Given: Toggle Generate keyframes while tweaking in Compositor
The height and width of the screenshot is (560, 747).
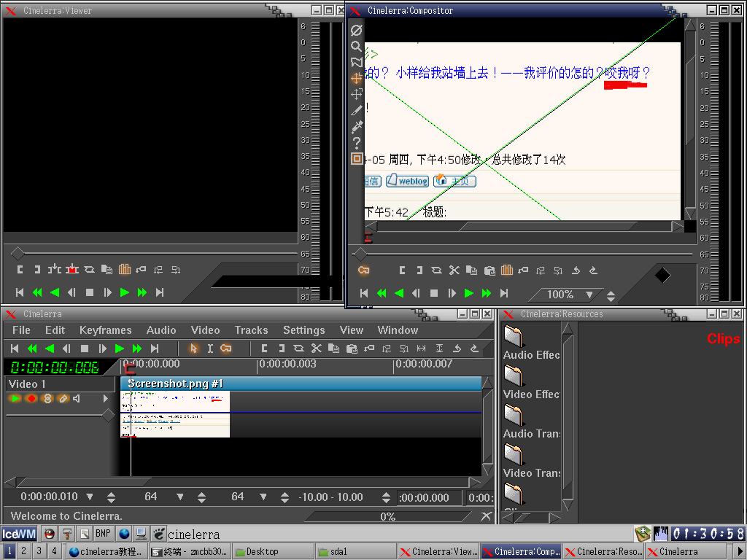Looking at the screenshot, I should click(364, 271).
